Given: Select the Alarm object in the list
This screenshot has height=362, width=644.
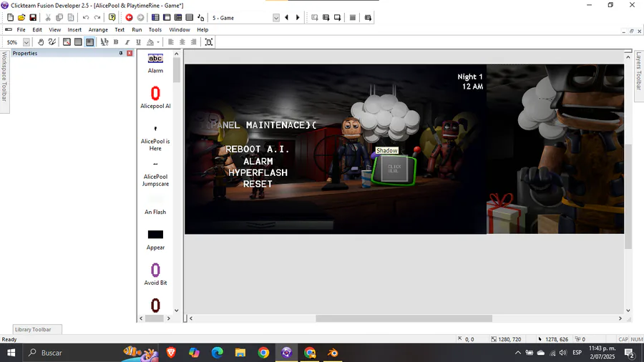Looking at the screenshot, I should pos(155,63).
